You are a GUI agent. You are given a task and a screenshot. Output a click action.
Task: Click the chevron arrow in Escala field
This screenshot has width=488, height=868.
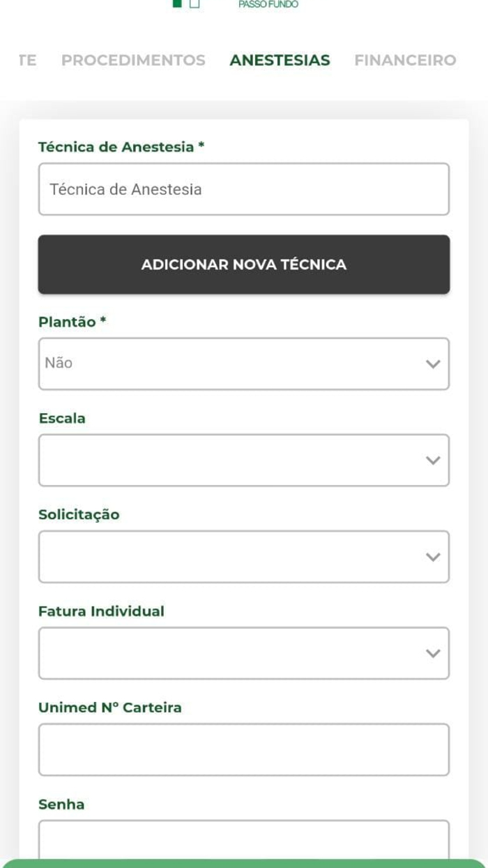433,460
